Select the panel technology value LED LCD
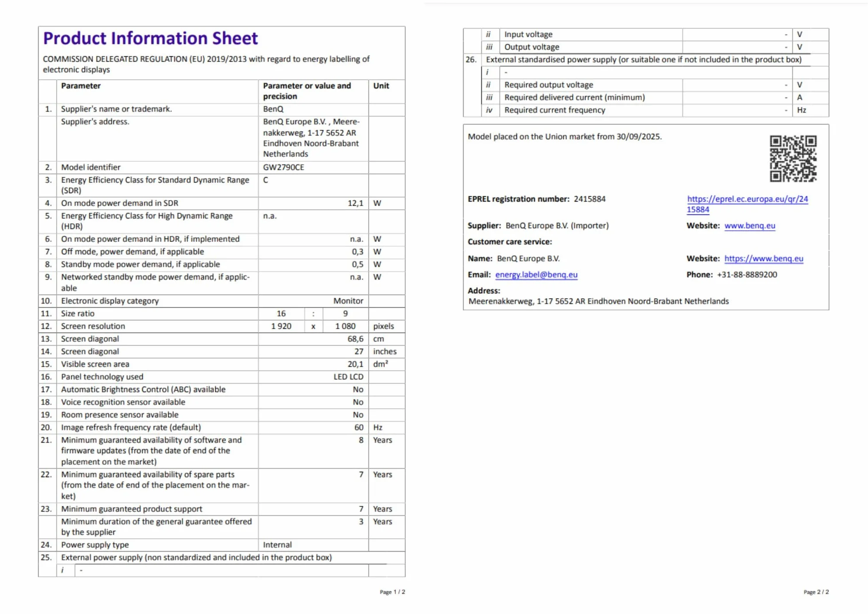Image resolution: width=868 pixels, height=614 pixels. [349, 377]
